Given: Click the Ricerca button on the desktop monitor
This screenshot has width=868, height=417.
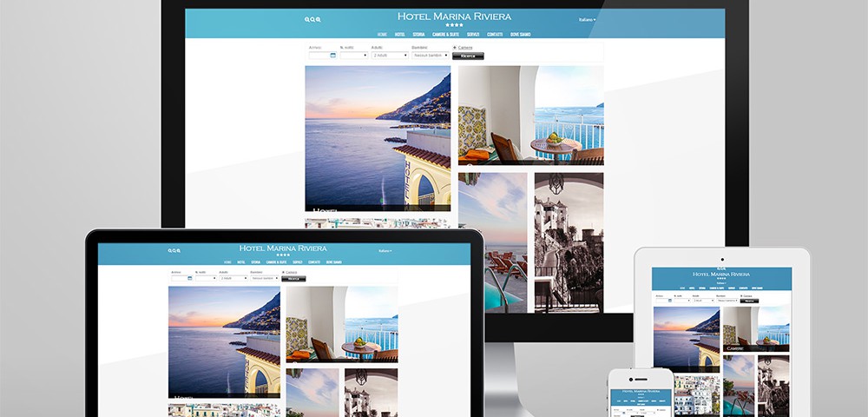Looking at the screenshot, I should tap(468, 56).
